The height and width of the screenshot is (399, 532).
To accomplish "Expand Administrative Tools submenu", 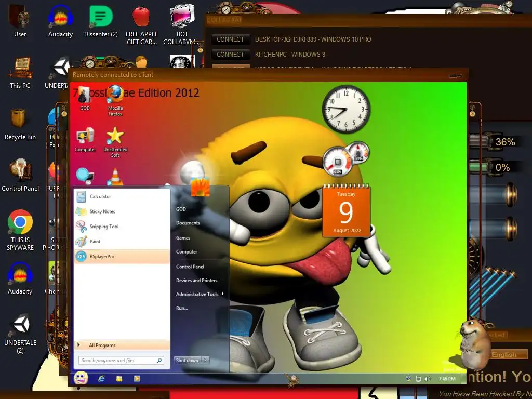I will coord(200,294).
